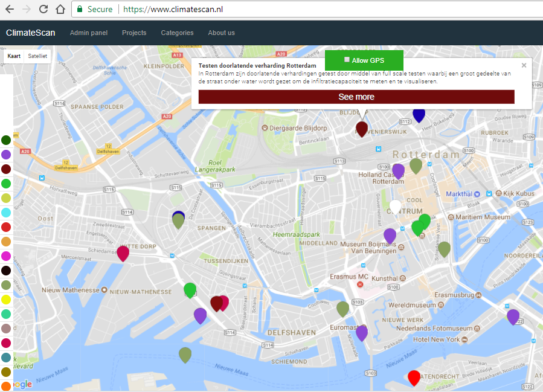Select the dark green legend dot

6,140
